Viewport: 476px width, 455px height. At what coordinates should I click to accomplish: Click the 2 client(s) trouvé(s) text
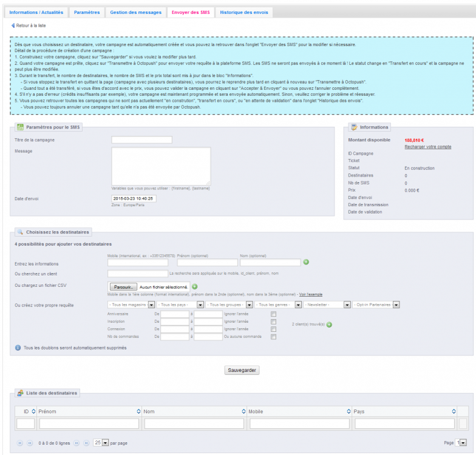(x=308, y=324)
